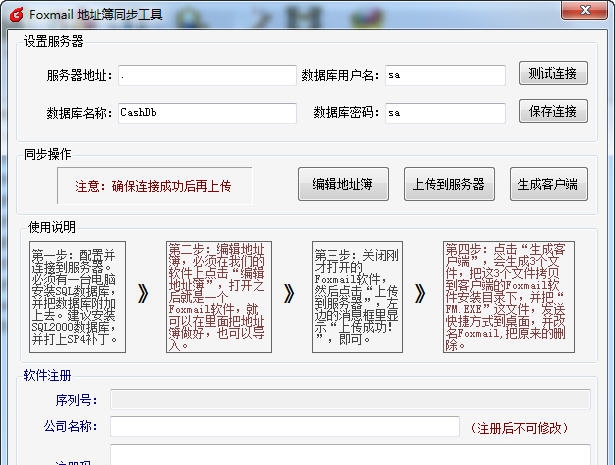Select the 第一步 instruction box

(x=78, y=297)
